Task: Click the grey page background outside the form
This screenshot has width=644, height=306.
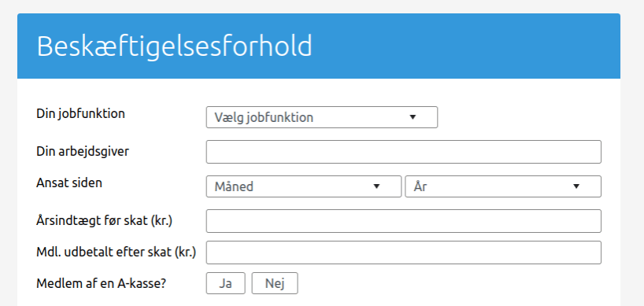Action: pos(632,164)
